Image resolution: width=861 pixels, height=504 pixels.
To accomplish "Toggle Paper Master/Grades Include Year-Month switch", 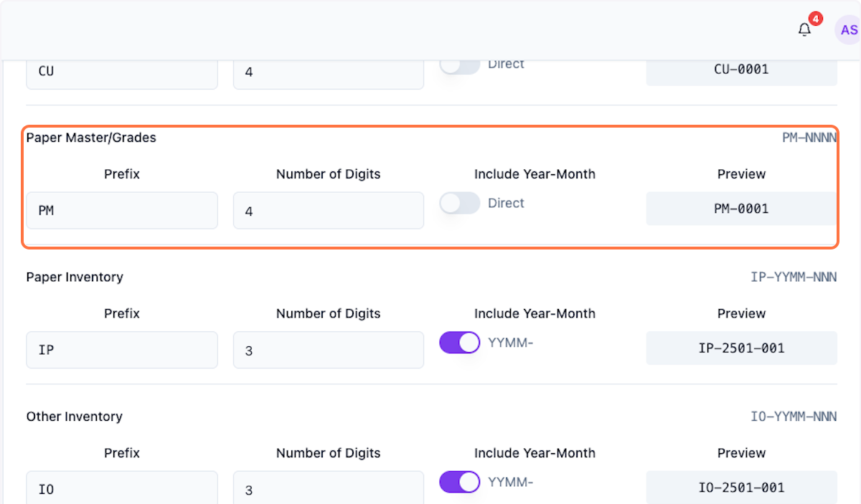I will coord(459,204).
